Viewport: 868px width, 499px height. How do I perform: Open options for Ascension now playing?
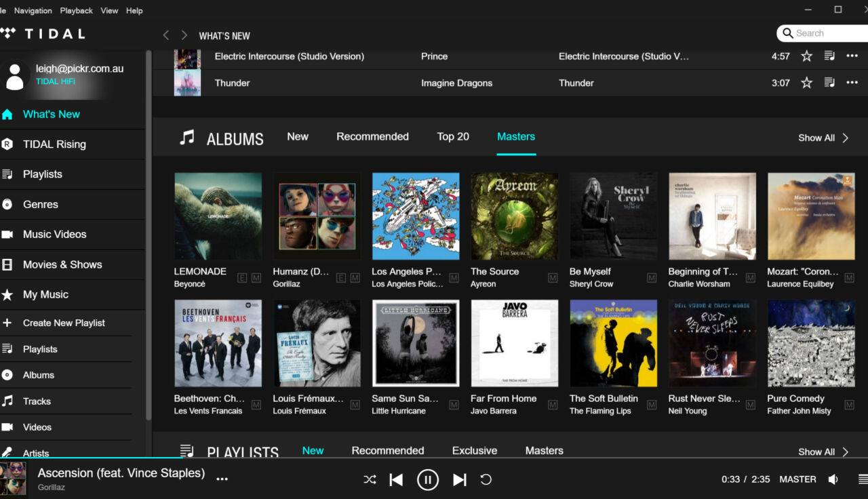[222, 479]
